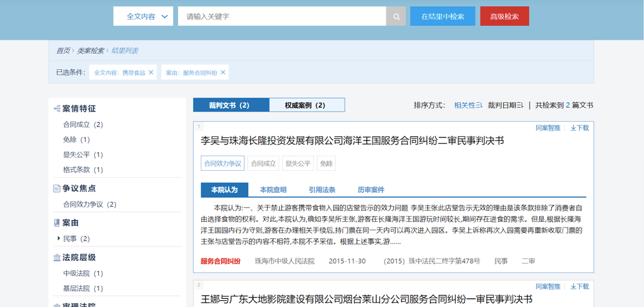Filter by 中级法院 (1)
Screen dimensions: 644x307
click(x=83, y=274)
